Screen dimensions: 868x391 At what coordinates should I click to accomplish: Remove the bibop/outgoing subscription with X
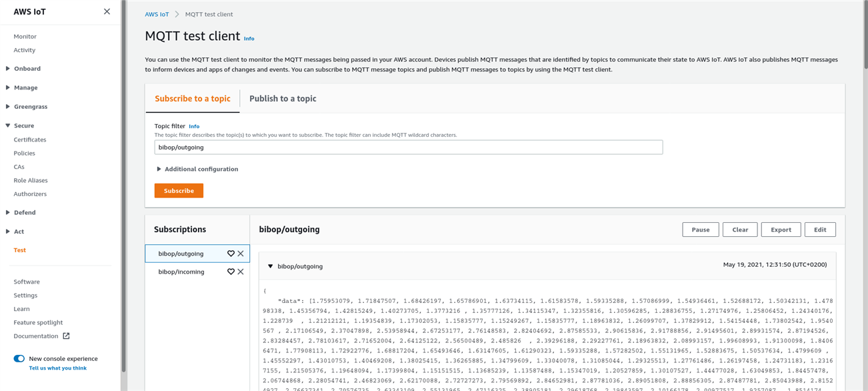point(241,254)
